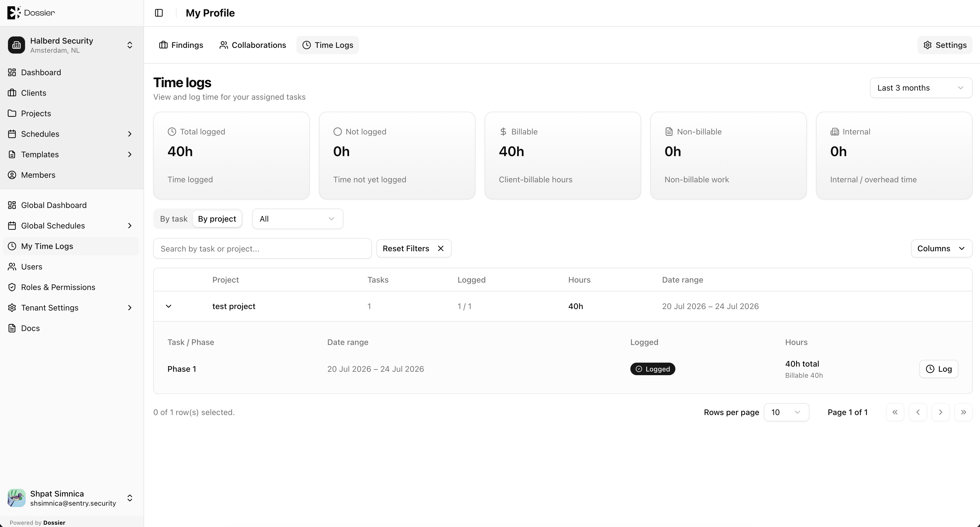
Task: Change rows per page dropdown
Action: (786, 412)
